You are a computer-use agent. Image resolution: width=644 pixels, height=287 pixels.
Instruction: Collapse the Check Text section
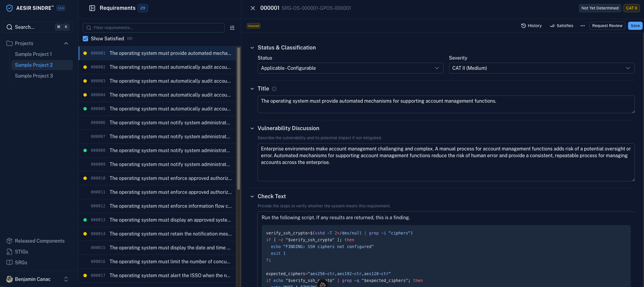tap(252, 197)
